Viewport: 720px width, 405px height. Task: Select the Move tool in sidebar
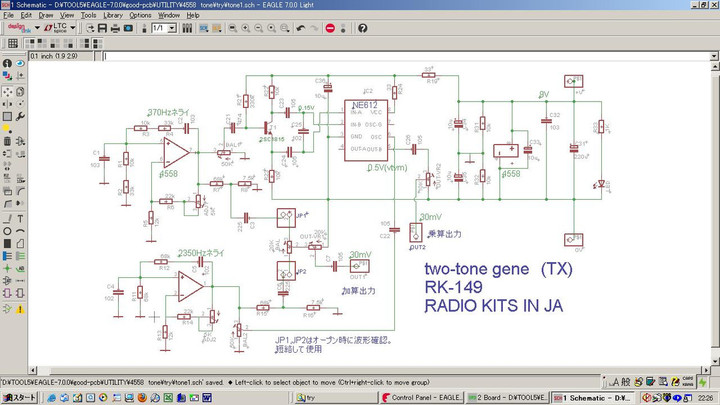(x=7, y=90)
